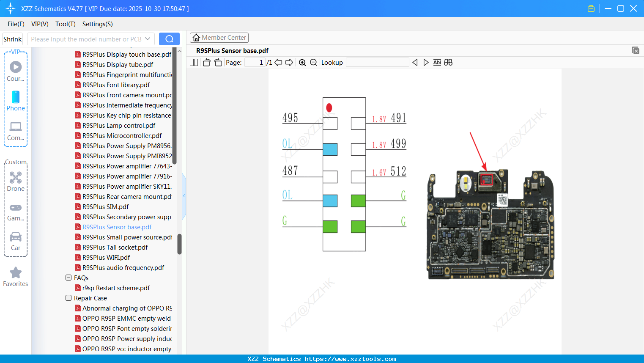644x363 pixels.
Task: Go to next page arrow
Action: click(x=289, y=63)
